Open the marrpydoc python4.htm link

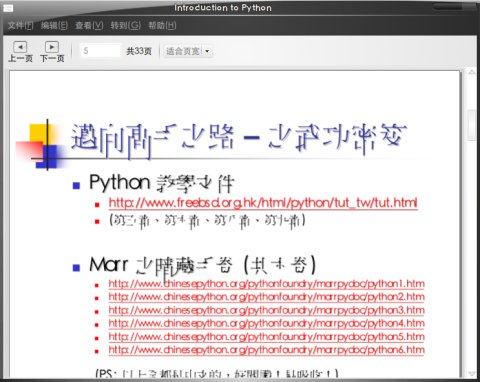266,323
